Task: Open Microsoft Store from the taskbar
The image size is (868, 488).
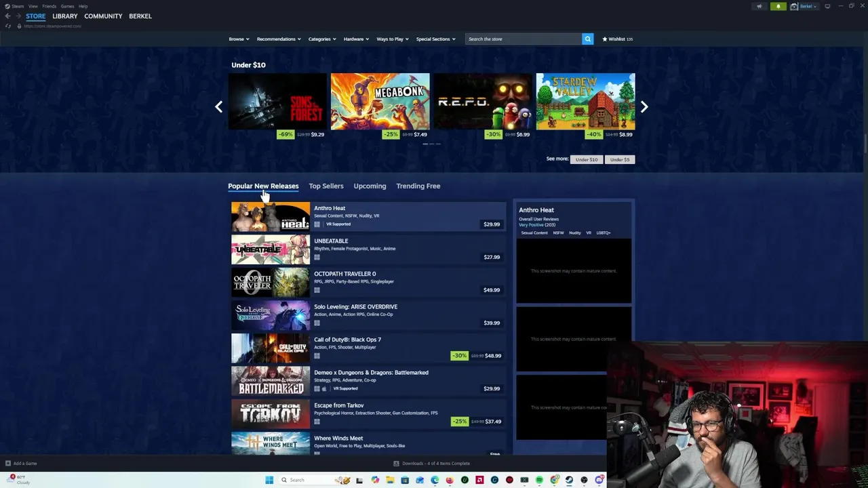Action: 405,480
